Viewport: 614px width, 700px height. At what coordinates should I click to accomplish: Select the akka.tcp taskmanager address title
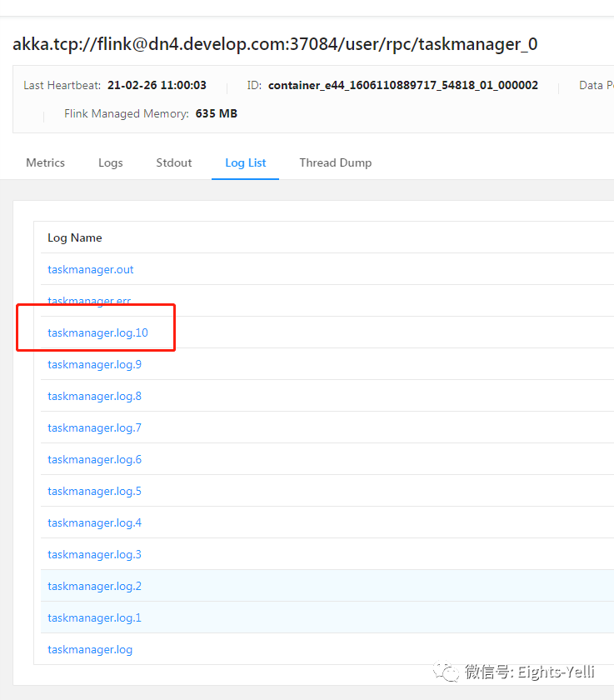275,44
